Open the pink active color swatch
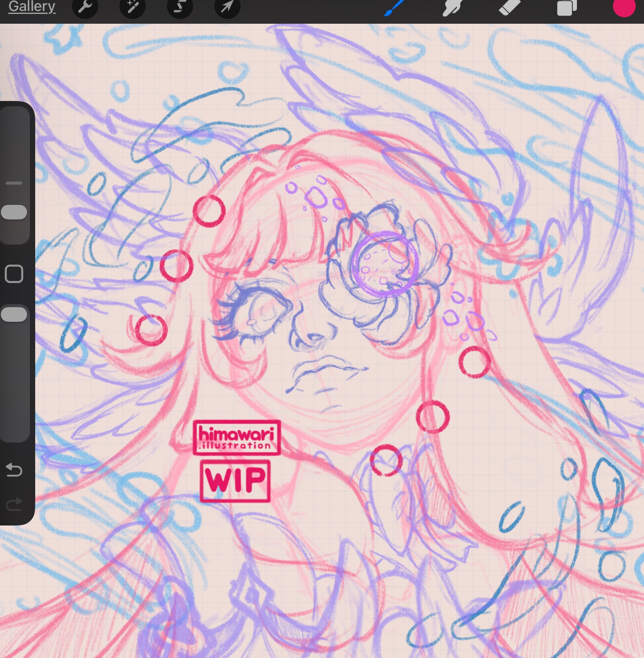Screen dimensions: 644x658 click(624, 7)
